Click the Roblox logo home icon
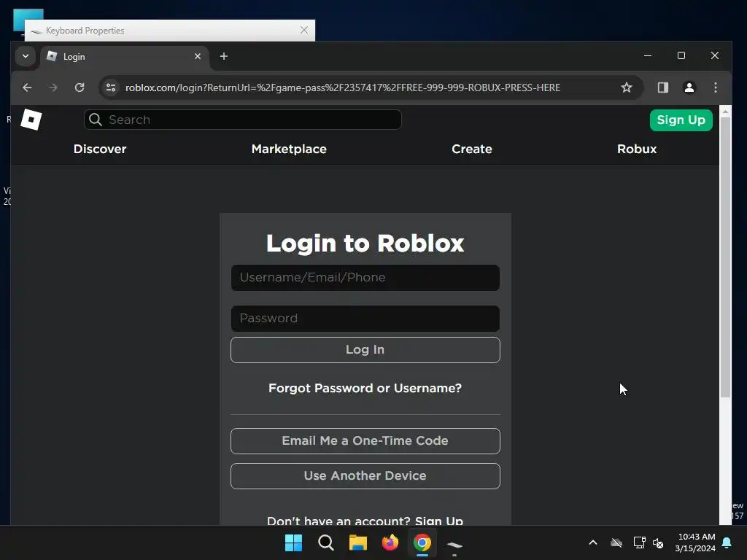747x560 pixels. click(x=31, y=120)
